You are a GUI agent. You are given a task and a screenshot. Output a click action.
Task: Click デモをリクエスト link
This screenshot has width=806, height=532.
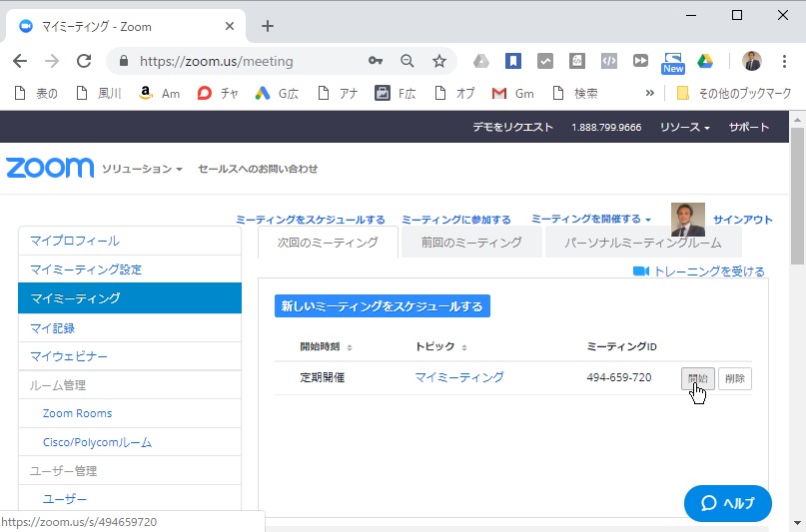(x=512, y=127)
